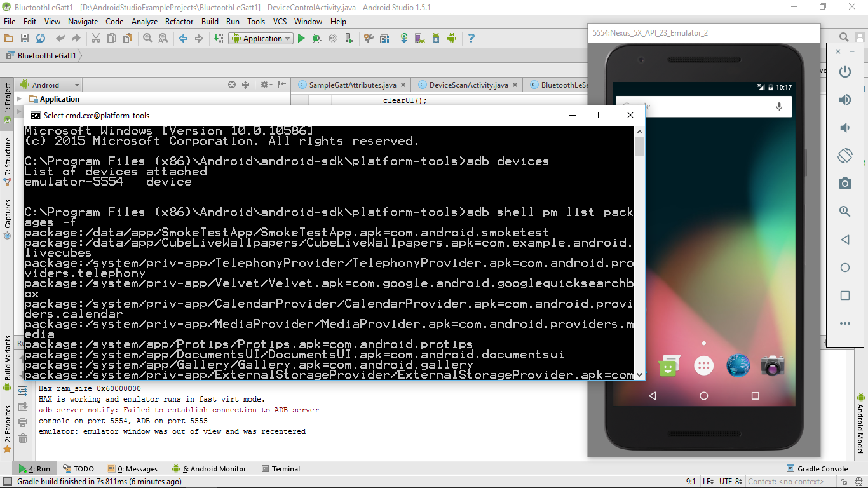
Task: Launch the Android Device Monitor robot icon
Action: click(452, 38)
